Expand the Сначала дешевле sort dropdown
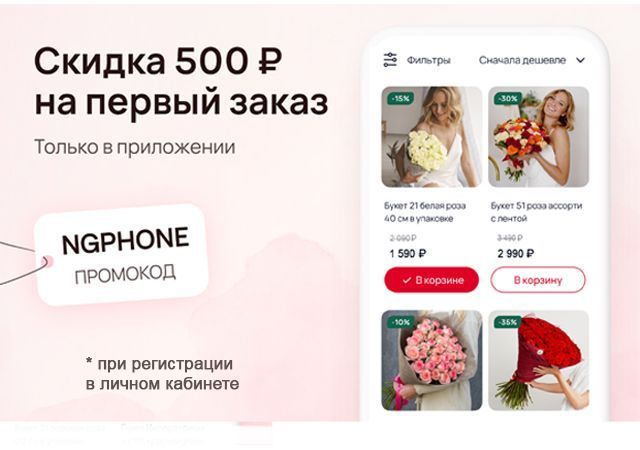The image size is (640, 450). click(x=532, y=60)
